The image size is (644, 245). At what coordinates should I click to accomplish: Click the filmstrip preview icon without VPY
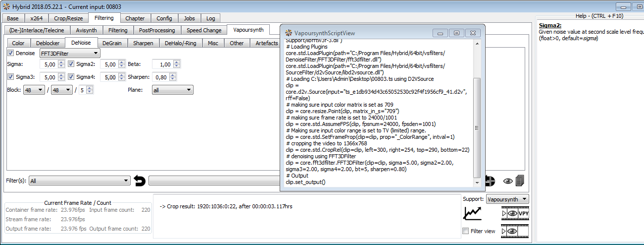tap(515, 231)
